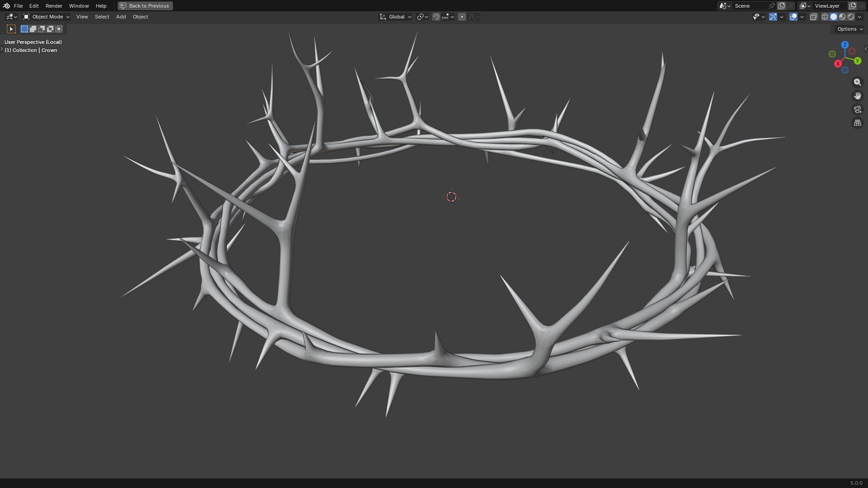The image size is (868, 488).
Task: Expand the toolbar with left edge arrow
Action: pos(2,49)
